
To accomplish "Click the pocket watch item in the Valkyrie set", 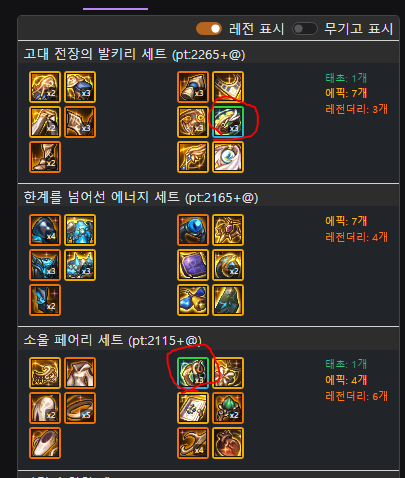I will pyautogui.click(x=228, y=157).
